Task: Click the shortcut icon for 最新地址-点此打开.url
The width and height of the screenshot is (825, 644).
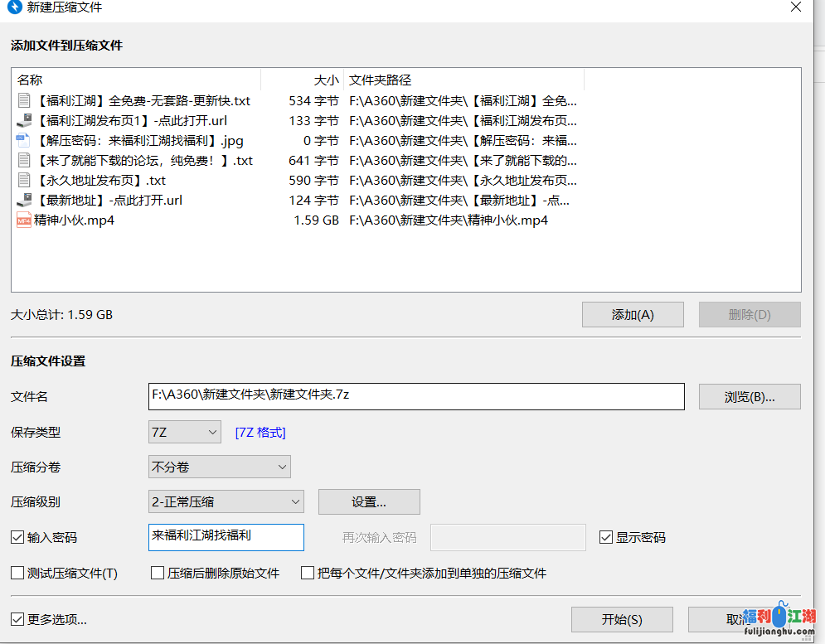Action: pos(23,201)
